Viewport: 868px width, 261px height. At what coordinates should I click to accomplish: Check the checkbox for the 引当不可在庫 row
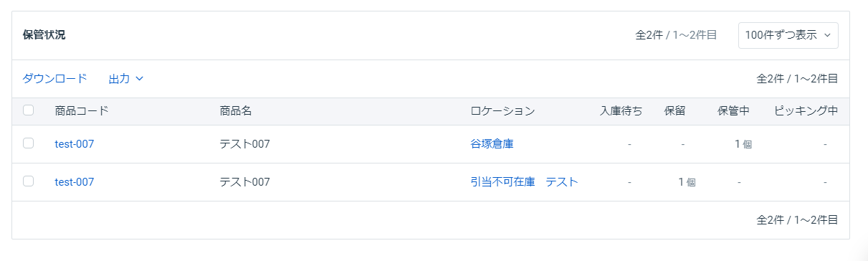[x=28, y=181]
